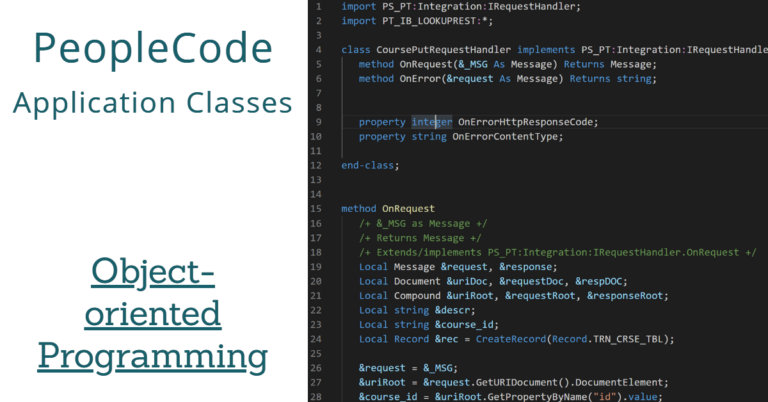This screenshot has height=402, width=768.
Task: Click line number 14 in the gutter
Action: point(316,194)
